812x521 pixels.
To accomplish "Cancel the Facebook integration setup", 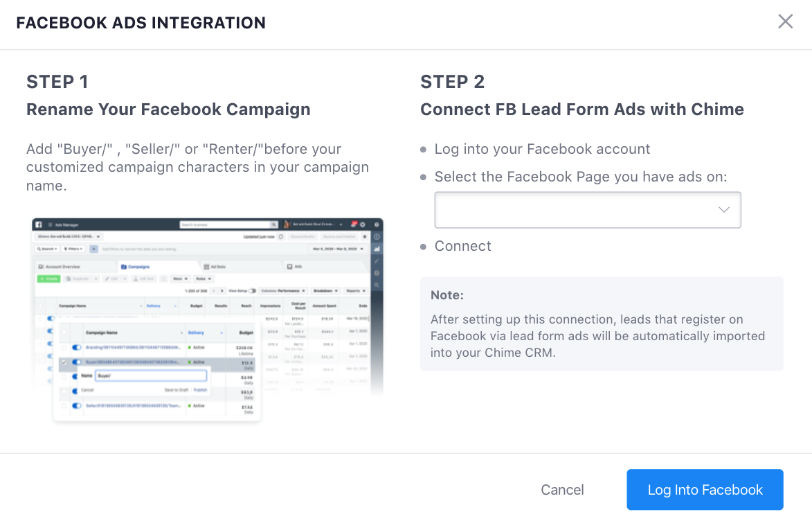I will pos(562,490).
